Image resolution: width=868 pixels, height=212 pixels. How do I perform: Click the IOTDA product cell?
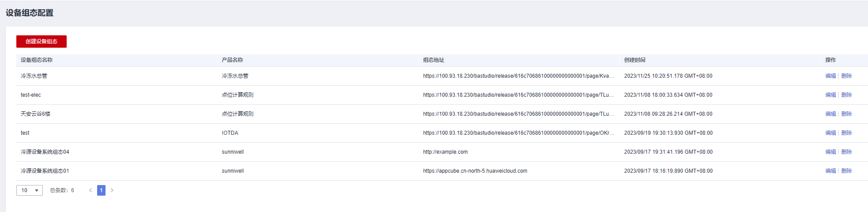pyautogui.click(x=230, y=133)
